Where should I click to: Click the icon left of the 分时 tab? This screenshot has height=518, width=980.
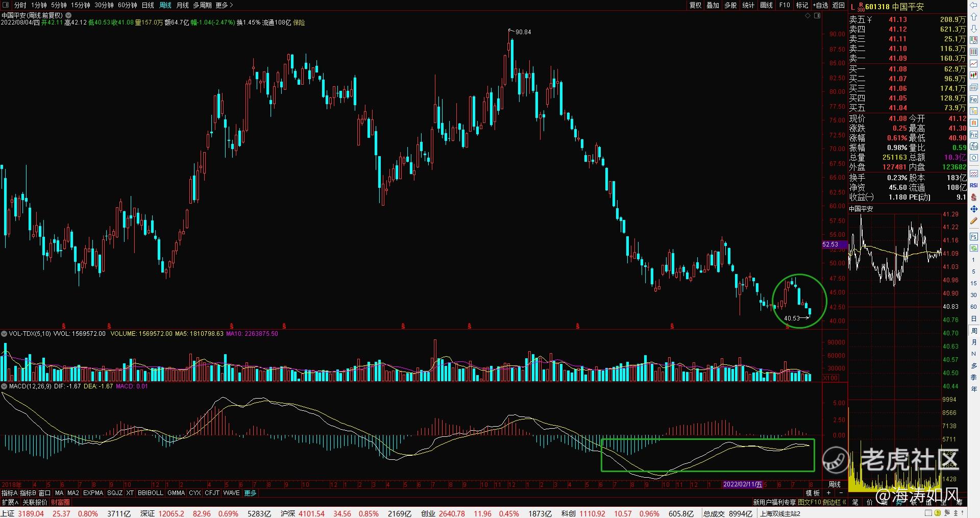pos(6,5)
